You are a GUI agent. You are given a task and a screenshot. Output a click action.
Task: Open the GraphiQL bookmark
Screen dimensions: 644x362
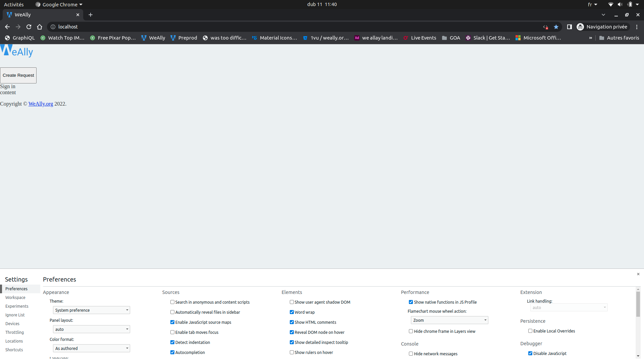click(x=19, y=38)
